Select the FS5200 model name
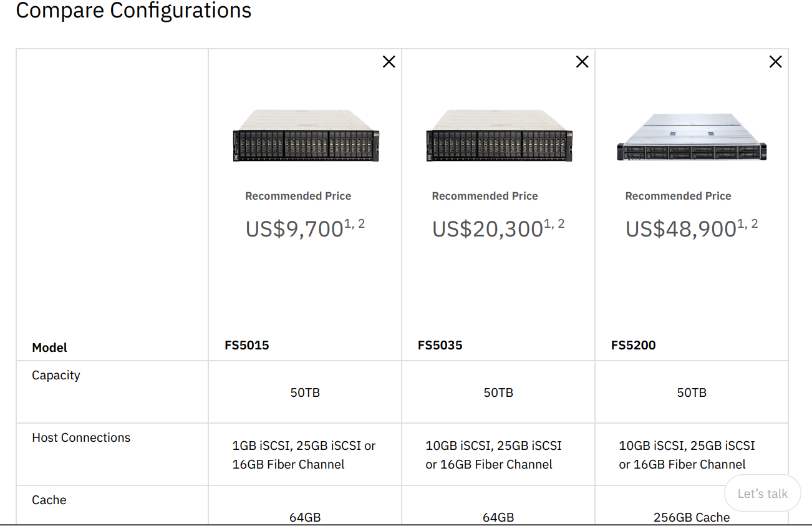Image resolution: width=812 pixels, height=526 pixels. pos(634,345)
